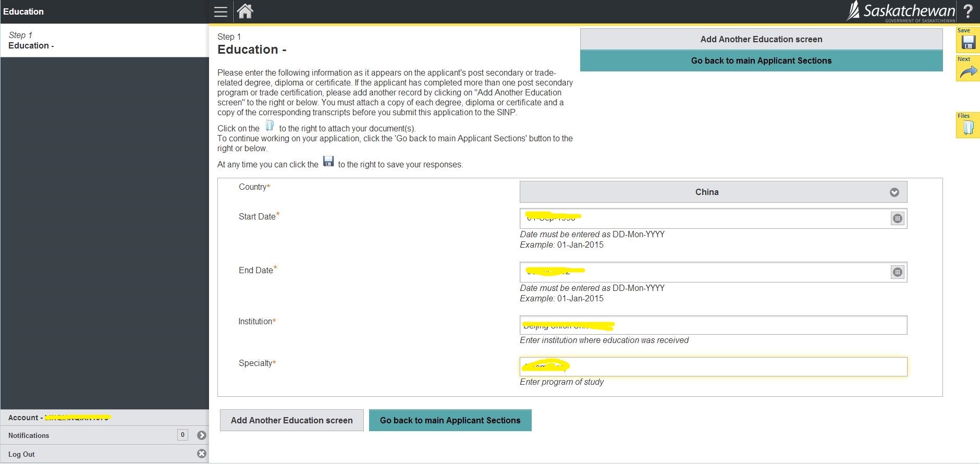This screenshot has width=980, height=464.
Task: Click the Notifications arrow icon
Action: click(x=202, y=435)
